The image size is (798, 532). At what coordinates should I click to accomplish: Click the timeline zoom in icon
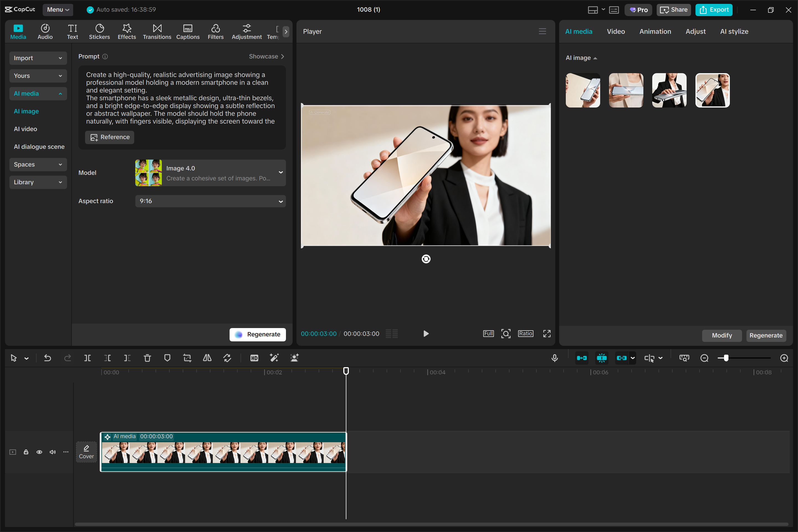[784, 358]
